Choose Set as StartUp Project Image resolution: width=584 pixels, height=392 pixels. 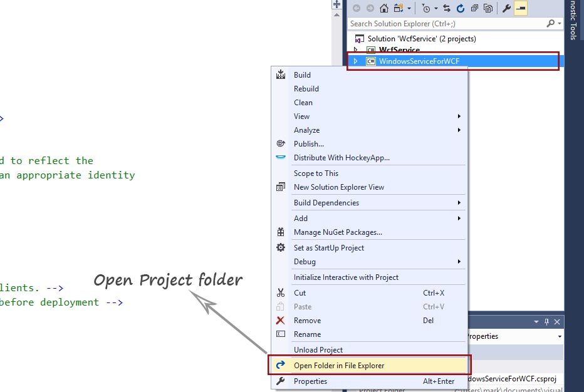pos(368,247)
